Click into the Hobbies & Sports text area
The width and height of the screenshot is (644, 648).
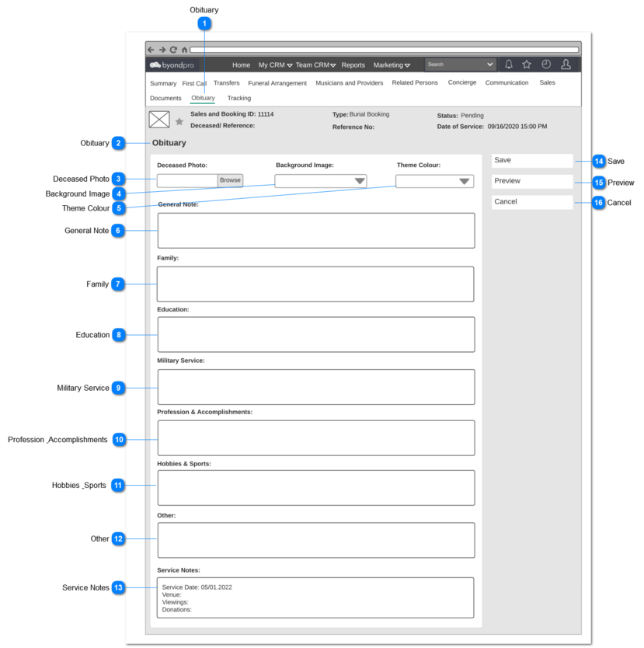click(x=316, y=488)
